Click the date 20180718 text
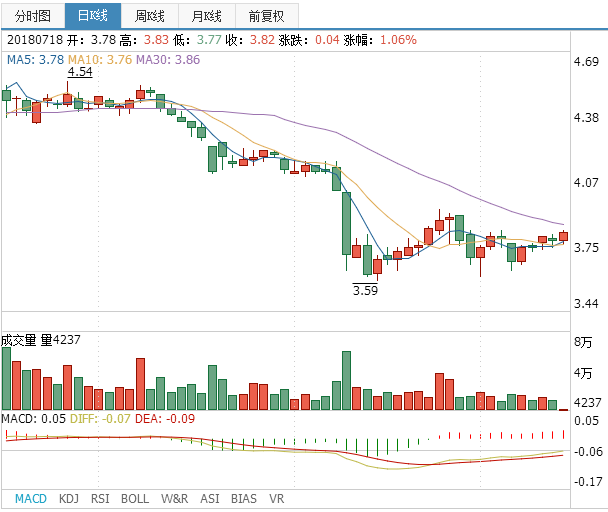 [x=35, y=40]
